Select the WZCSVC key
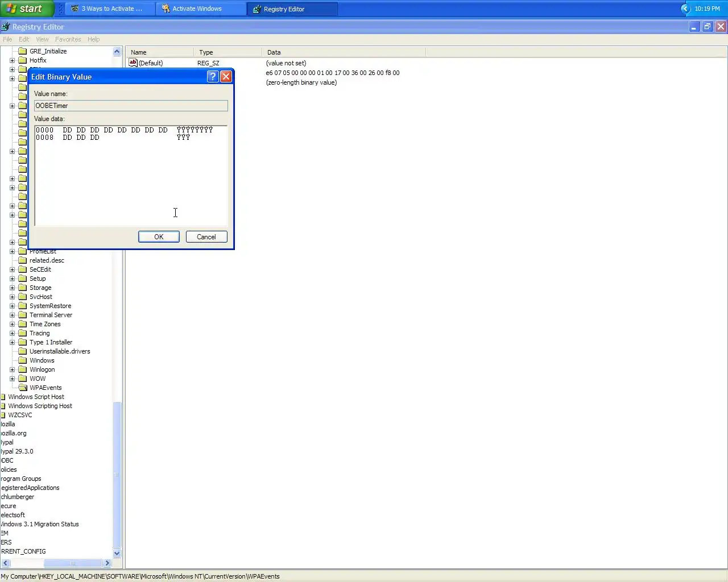 20,415
